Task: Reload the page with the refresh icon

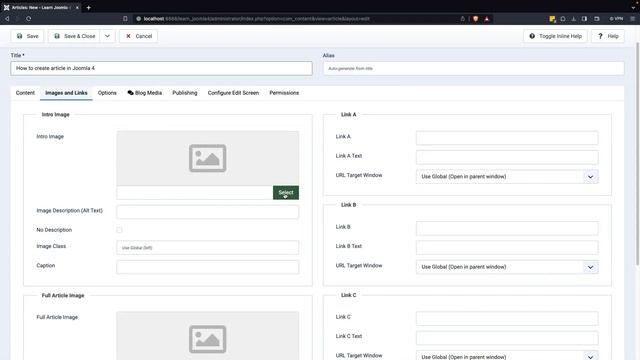Action: [x=29, y=19]
